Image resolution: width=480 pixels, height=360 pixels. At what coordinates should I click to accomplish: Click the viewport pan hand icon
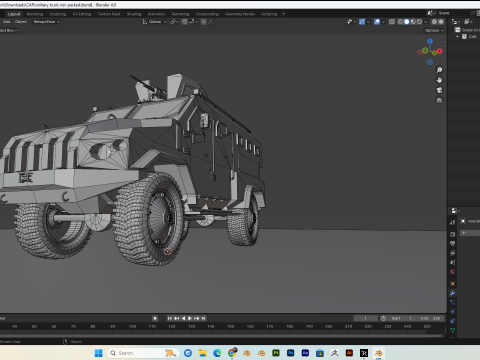[x=439, y=80]
